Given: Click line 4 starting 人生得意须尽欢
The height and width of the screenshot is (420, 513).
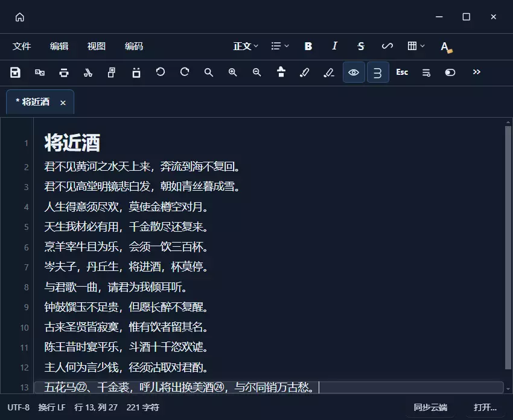Looking at the screenshot, I should point(126,207).
